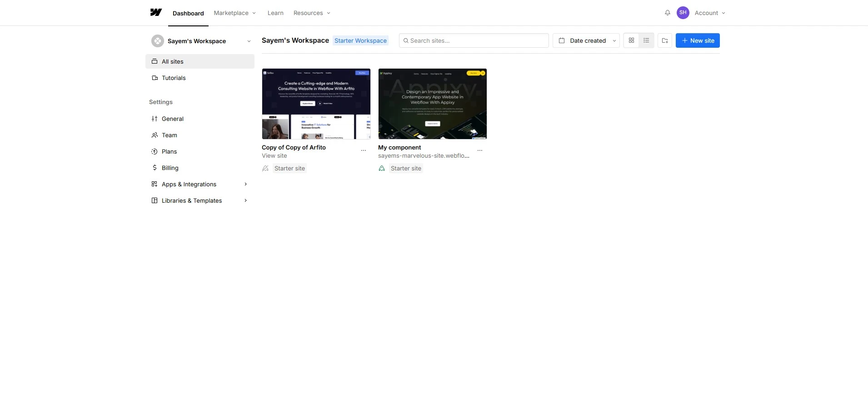Screen dimensions: 868x414
Task: Select All sites in sidebar
Action: click(x=200, y=61)
